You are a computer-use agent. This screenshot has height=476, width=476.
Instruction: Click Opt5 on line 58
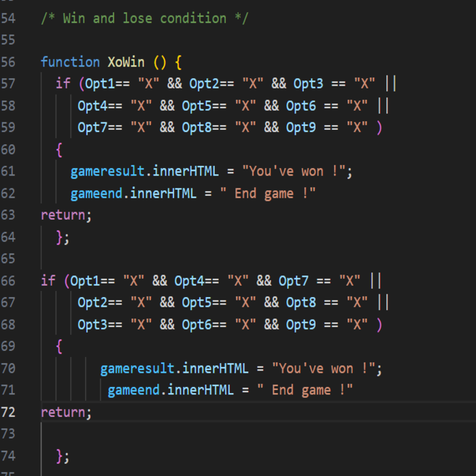tap(197, 105)
